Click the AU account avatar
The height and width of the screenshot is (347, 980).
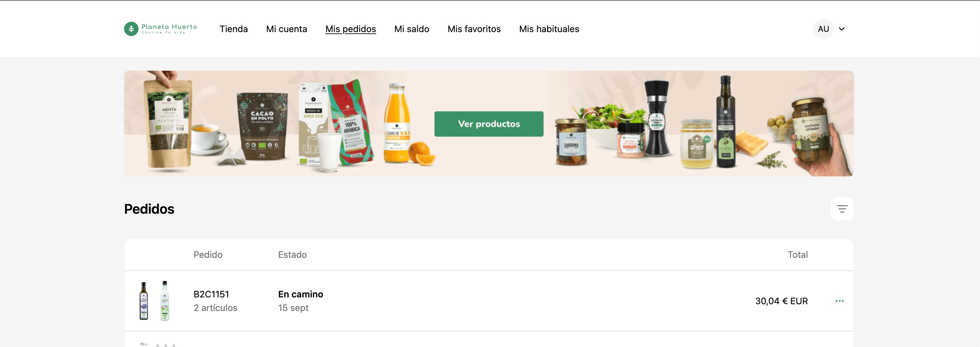[x=823, y=29]
